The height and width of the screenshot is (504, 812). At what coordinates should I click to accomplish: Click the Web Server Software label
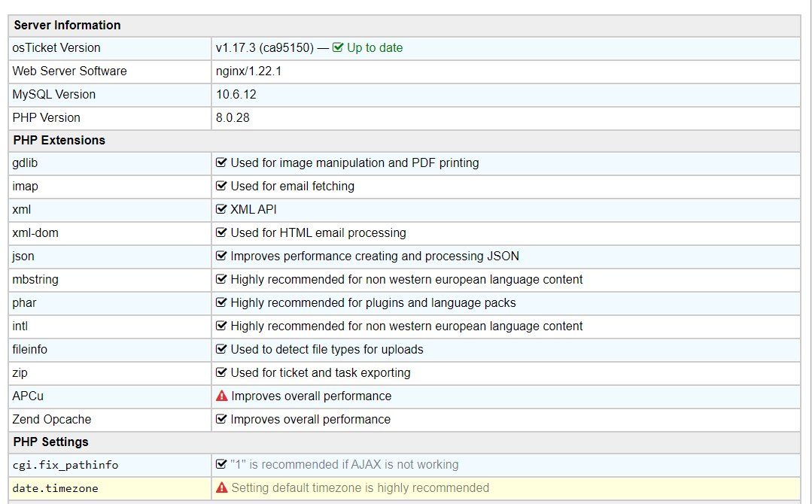69,71
